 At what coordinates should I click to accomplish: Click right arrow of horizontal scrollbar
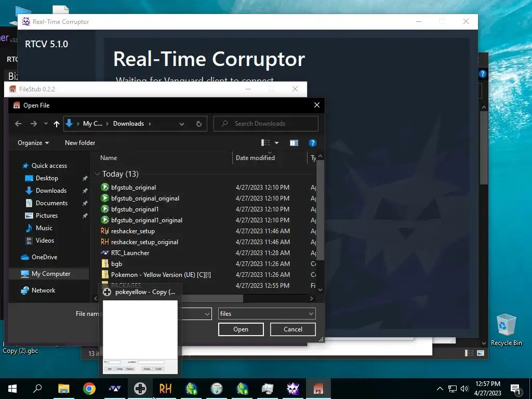tap(312, 299)
